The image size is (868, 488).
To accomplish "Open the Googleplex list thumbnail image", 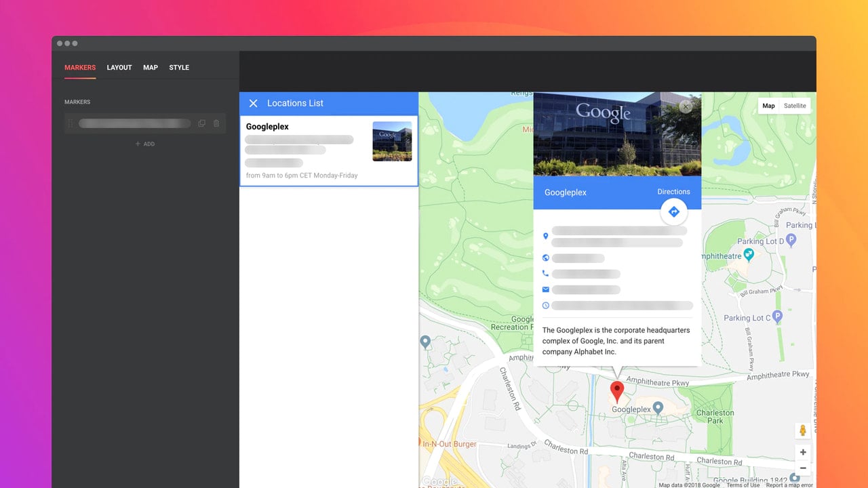I will click(x=392, y=141).
